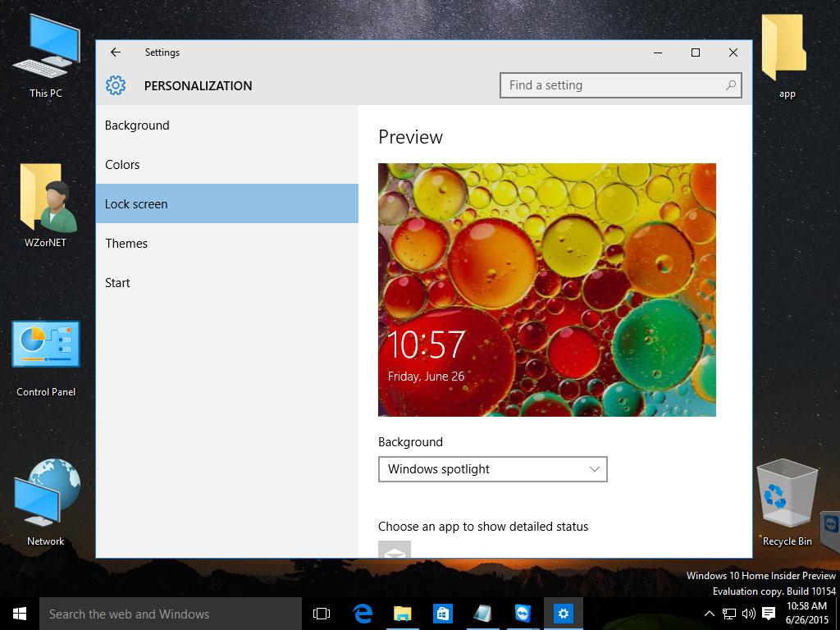Click the lock screen preview image
The image size is (840, 630).
(x=546, y=290)
